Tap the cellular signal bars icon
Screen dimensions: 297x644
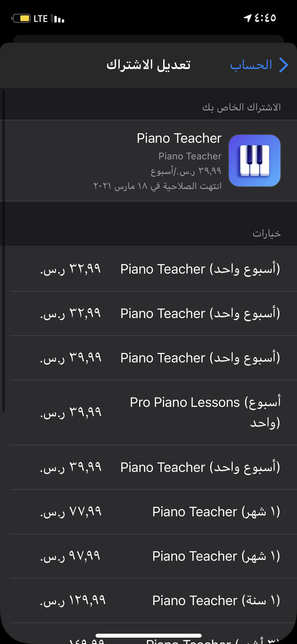pyautogui.click(x=58, y=19)
